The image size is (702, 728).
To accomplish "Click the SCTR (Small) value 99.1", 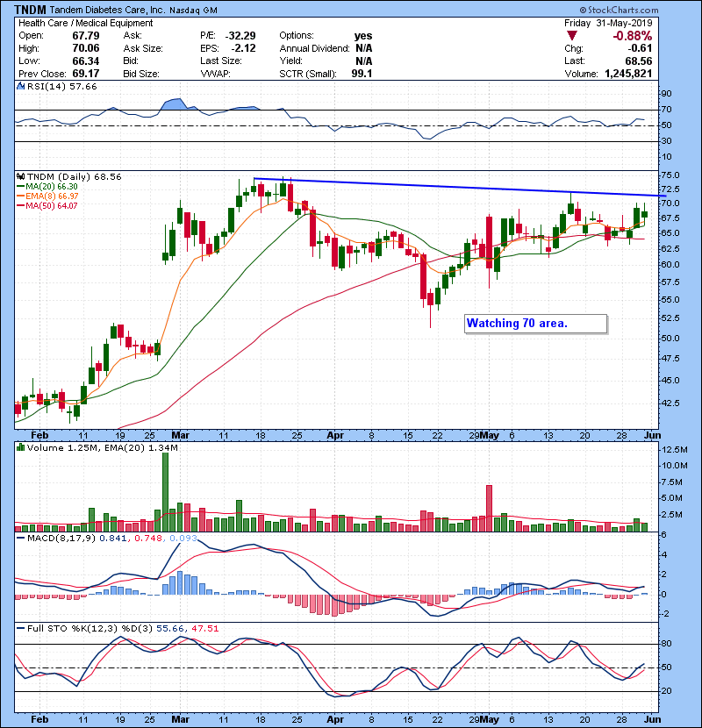I will [x=362, y=74].
